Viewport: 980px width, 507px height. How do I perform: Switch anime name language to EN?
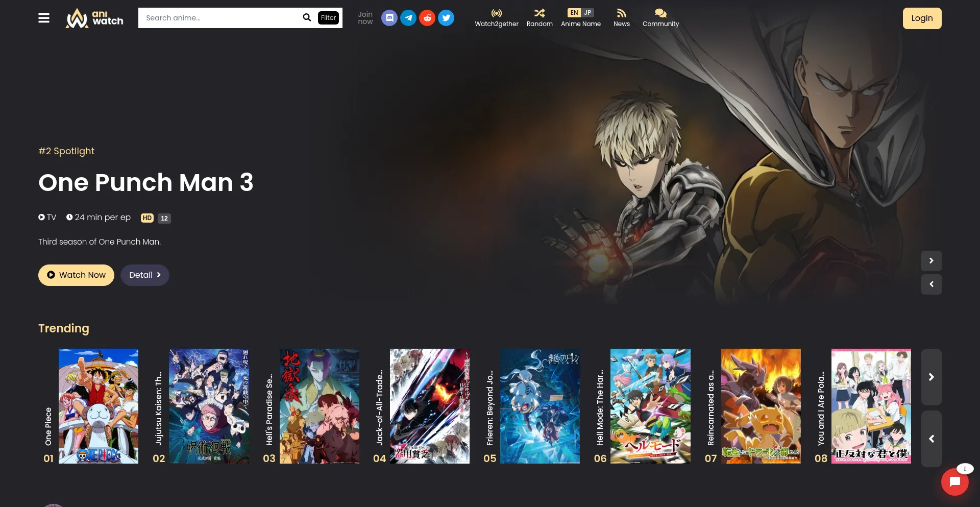tap(574, 13)
